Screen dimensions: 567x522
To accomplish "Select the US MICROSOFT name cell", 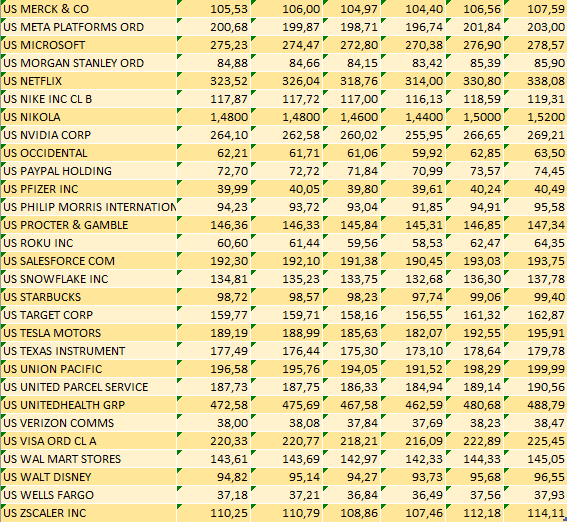I will click(89, 45).
